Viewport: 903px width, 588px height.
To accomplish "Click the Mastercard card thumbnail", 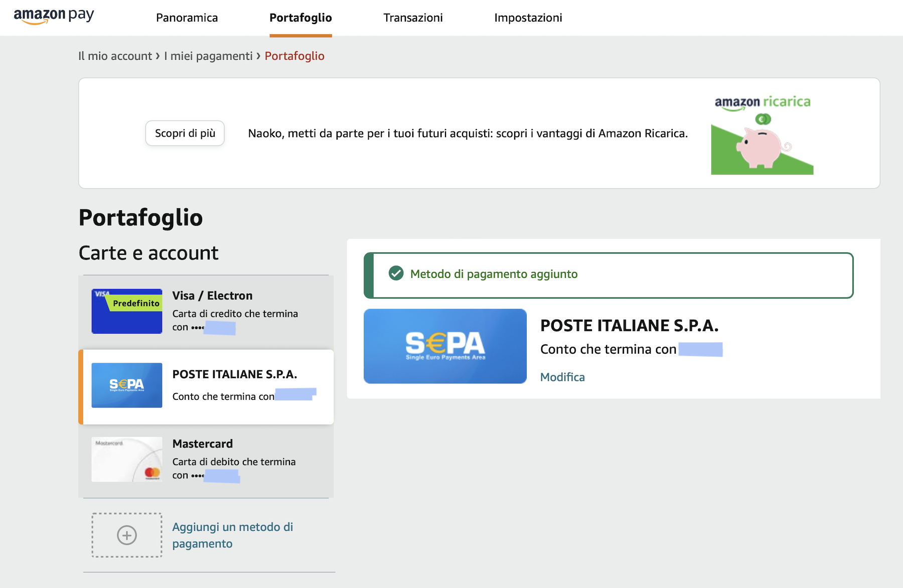I will point(127,459).
